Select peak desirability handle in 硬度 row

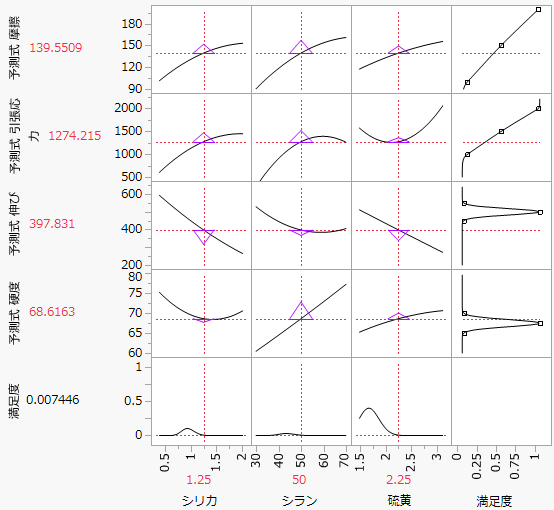pos(540,323)
